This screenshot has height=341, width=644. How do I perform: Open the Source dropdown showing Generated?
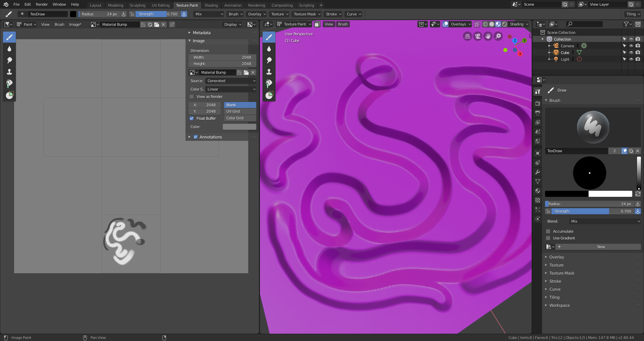tap(231, 81)
